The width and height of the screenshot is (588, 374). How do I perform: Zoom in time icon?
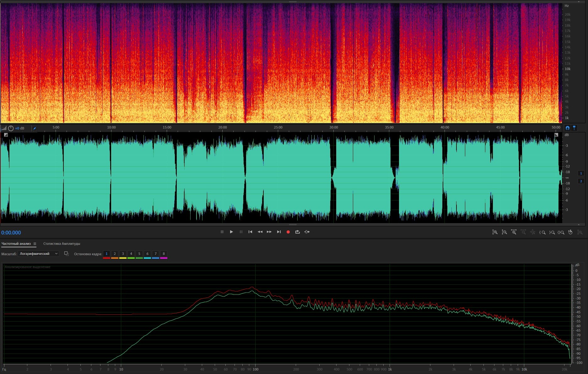point(514,232)
